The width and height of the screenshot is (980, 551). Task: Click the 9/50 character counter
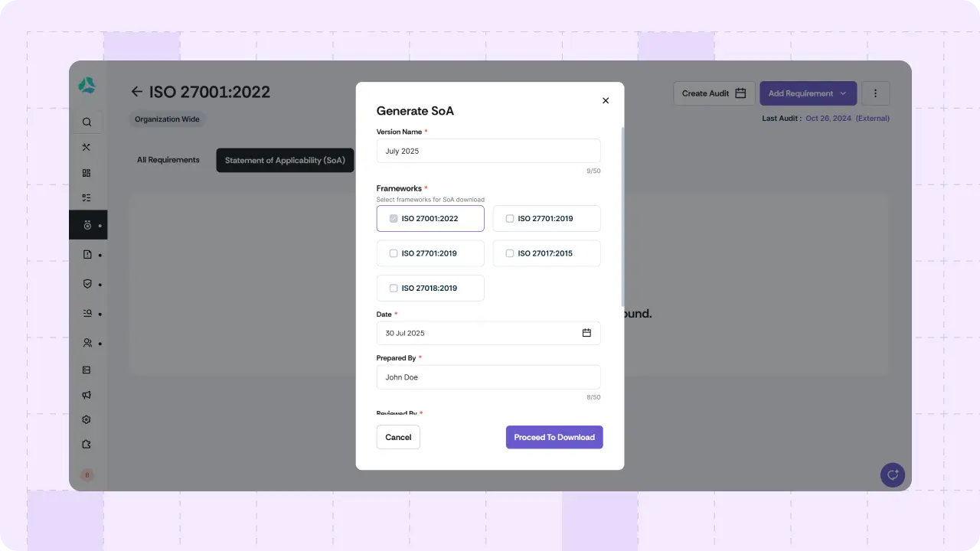tap(593, 171)
